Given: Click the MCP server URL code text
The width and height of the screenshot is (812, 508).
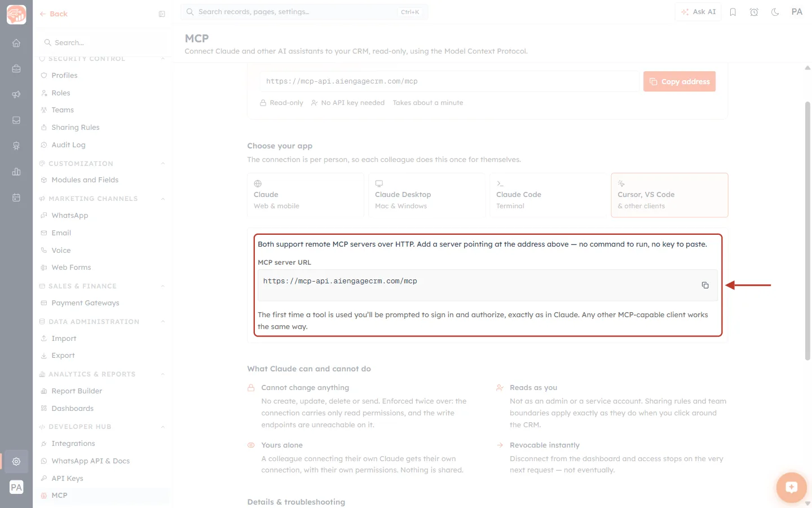Looking at the screenshot, I should click(340, 281).
